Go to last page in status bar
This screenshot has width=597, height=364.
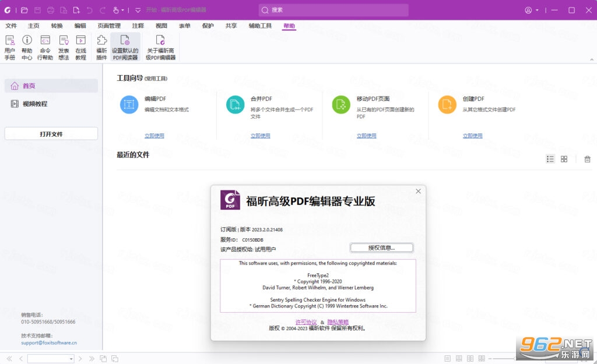pos(92,359)
